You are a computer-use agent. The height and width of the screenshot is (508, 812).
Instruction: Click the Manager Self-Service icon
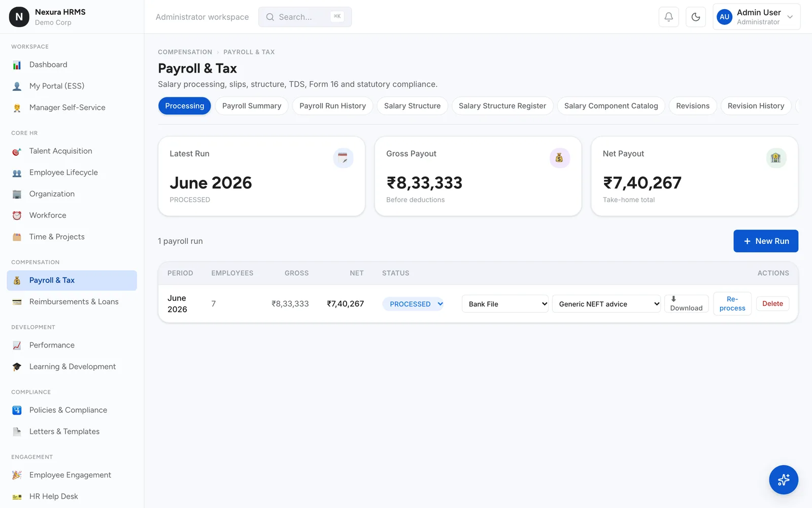click(x=17, y=108)
